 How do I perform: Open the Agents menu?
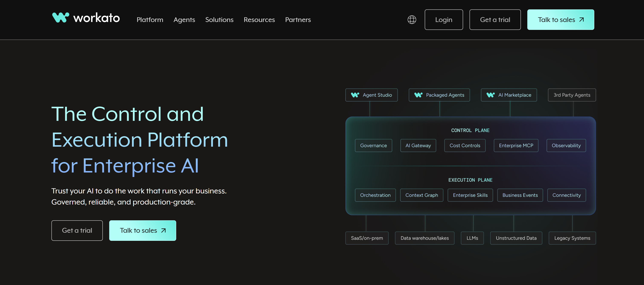184,19
